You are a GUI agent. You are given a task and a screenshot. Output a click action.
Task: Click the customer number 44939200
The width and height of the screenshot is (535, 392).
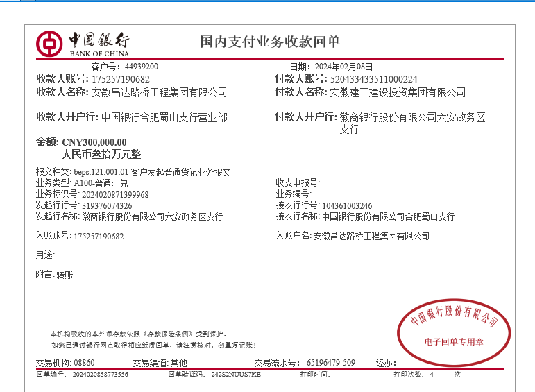click(x=142, y=67)
